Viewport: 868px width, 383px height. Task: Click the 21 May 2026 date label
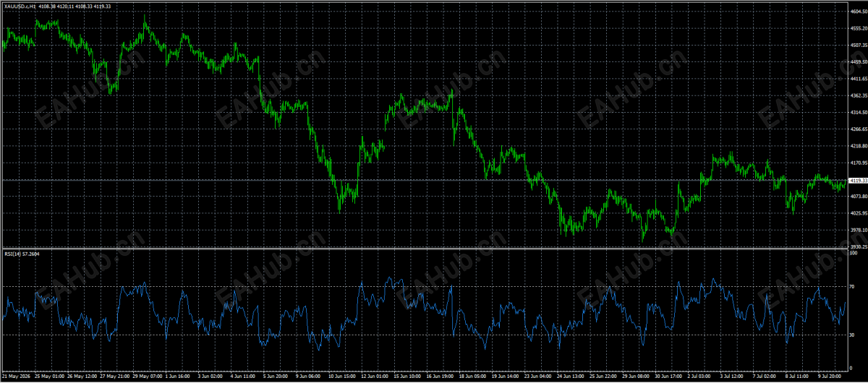pos(16,376)
